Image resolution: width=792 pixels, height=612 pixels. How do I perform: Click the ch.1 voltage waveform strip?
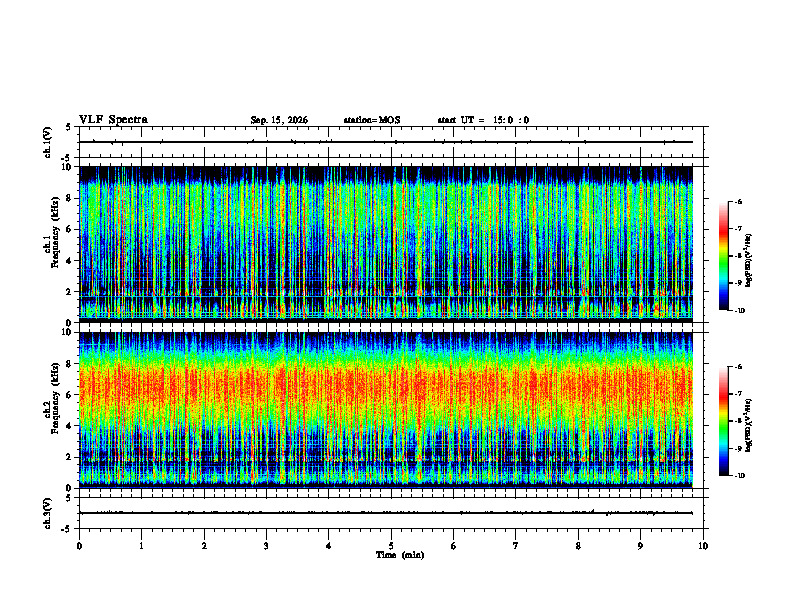pos(393,142)
